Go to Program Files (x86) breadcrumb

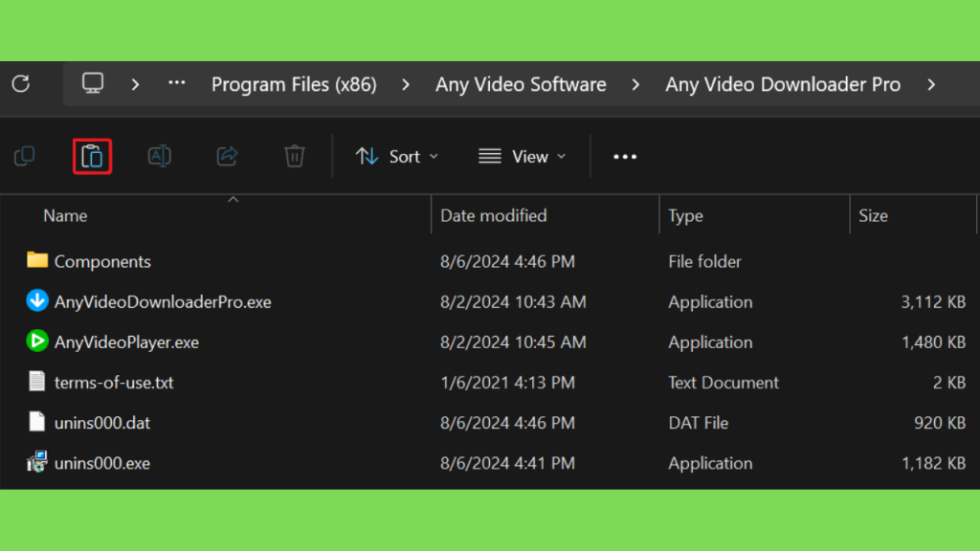[x=294, y=84]
